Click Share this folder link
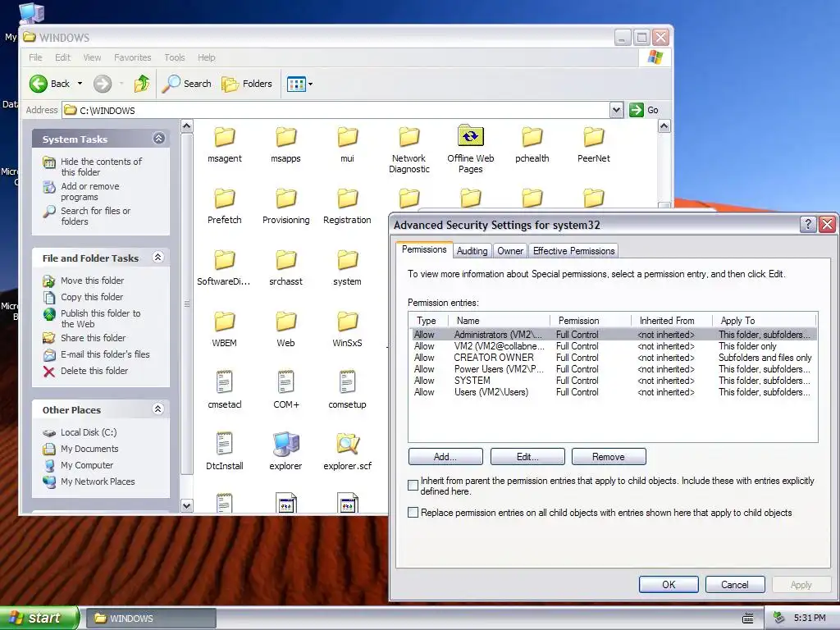 [94, 338]
